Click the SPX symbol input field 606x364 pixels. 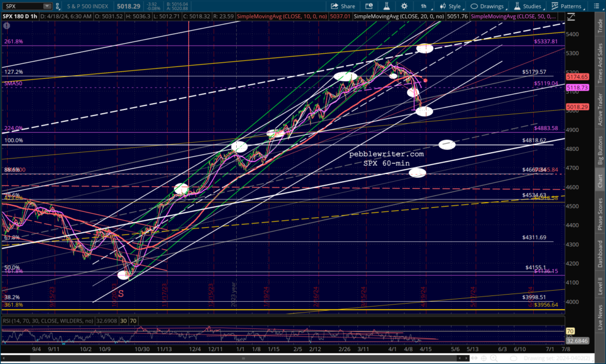pyautogui.click(x=22, y=6)
